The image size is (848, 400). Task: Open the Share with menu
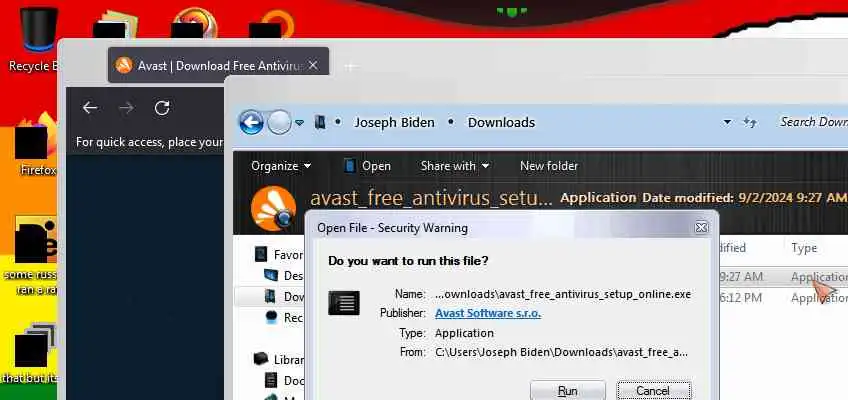click(455, 166)
